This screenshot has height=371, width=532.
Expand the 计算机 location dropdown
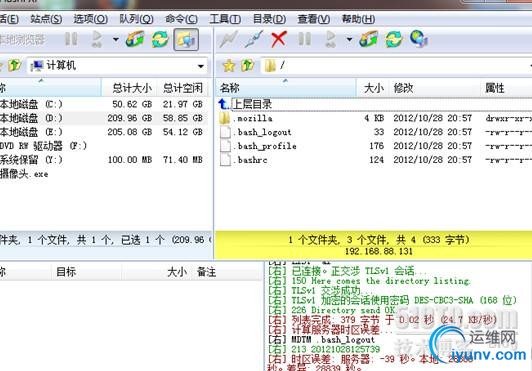[x=201, y=66]
